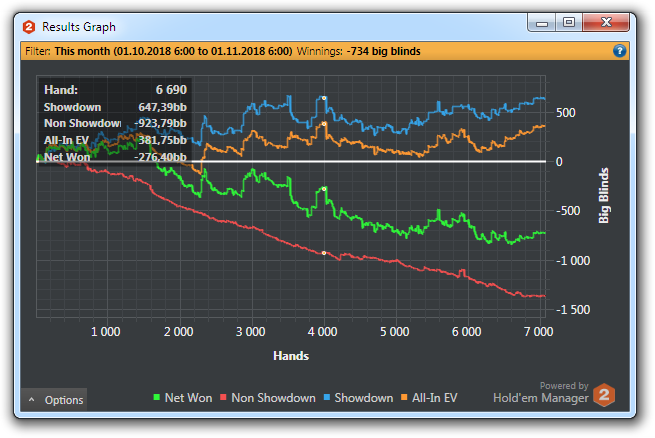Click the filter text 'This month (01.10.2018 6:00 to 01.11.2018 6:00)'
This screenshot has height=438, width=655.
coord(173,51)
